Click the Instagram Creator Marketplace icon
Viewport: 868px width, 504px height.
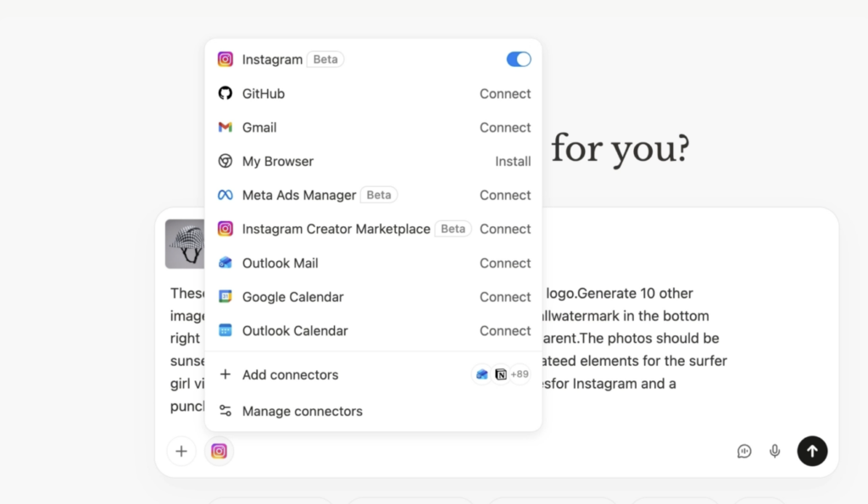pyautogui.click(x=225, y=229)
